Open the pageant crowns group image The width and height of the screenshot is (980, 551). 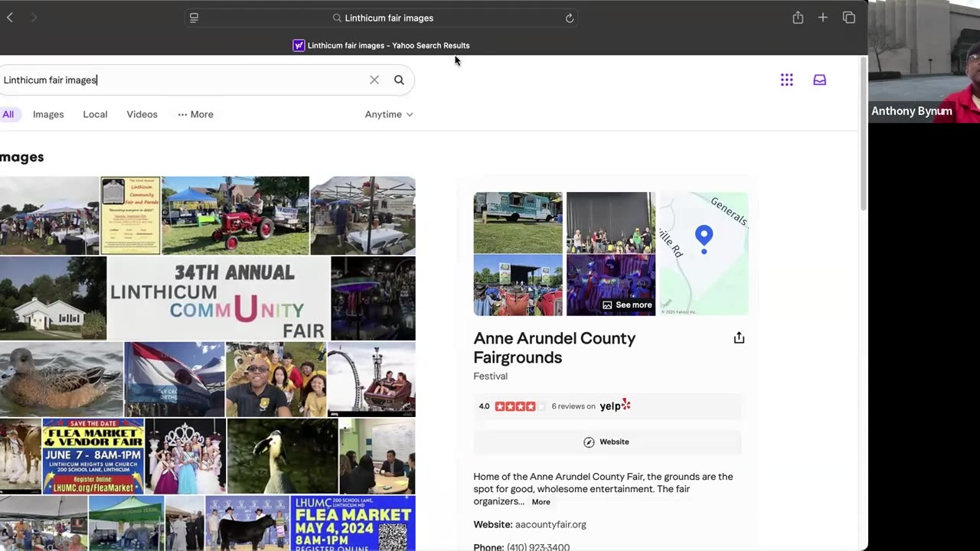pos(185,456)
